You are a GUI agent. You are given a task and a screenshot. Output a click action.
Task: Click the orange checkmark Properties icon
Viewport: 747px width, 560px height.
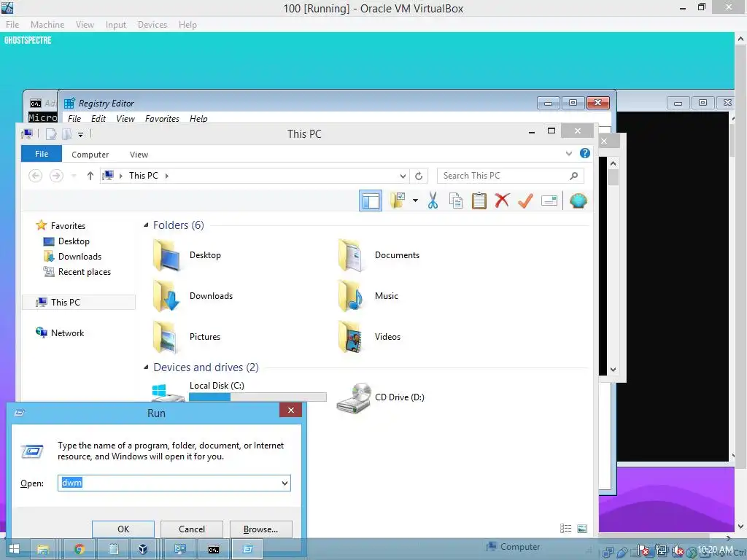(x=525, y=201)
